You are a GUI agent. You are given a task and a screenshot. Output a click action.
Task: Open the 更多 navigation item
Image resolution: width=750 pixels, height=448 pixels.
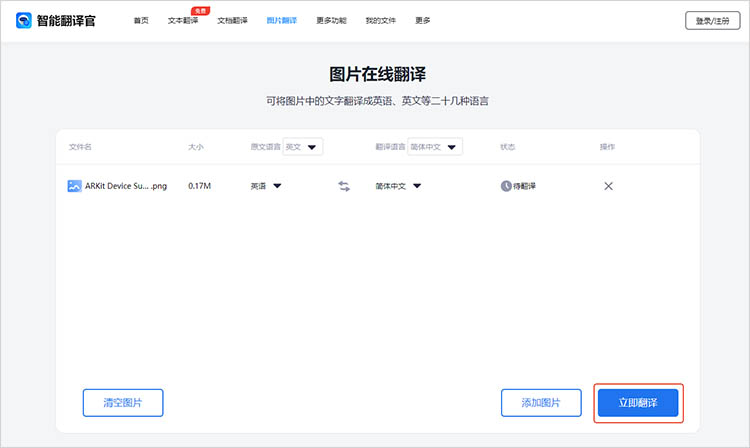point(422,21)
